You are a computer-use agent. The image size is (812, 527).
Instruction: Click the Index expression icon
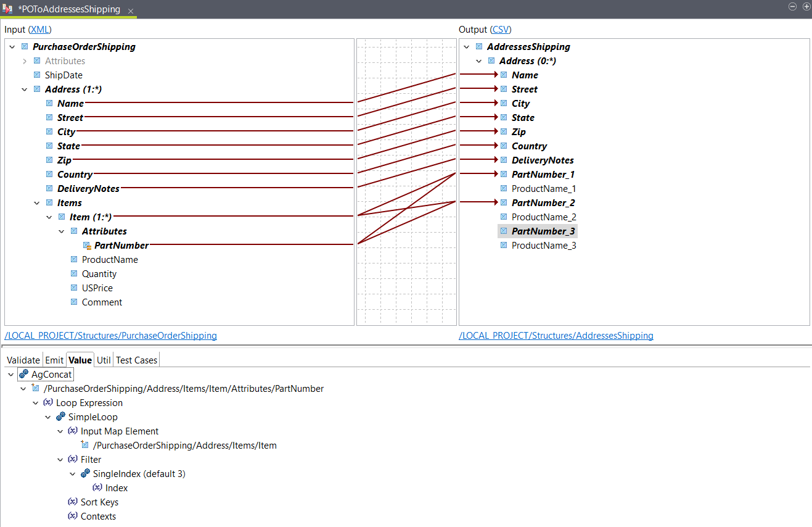point(98,488)
